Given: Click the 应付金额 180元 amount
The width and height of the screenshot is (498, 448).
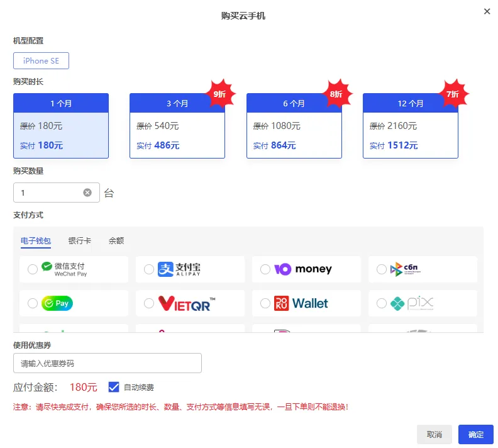Looking at the screenshot, I should coord(84,388).
